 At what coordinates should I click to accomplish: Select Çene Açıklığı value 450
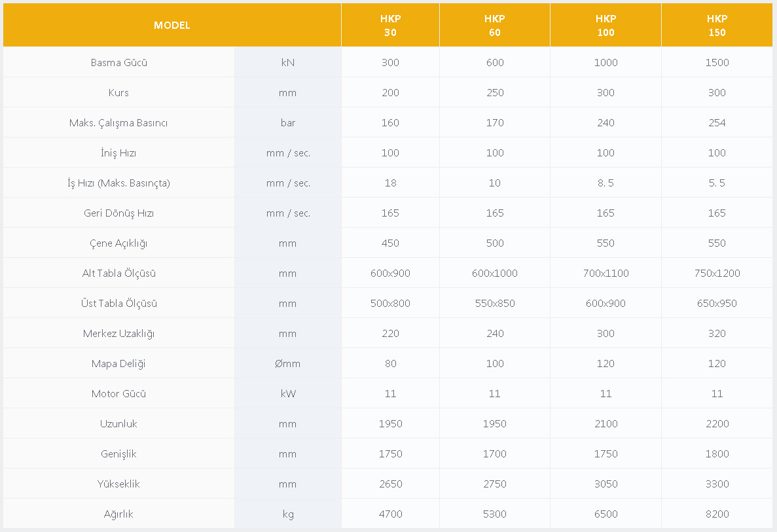tap(391, 243)
